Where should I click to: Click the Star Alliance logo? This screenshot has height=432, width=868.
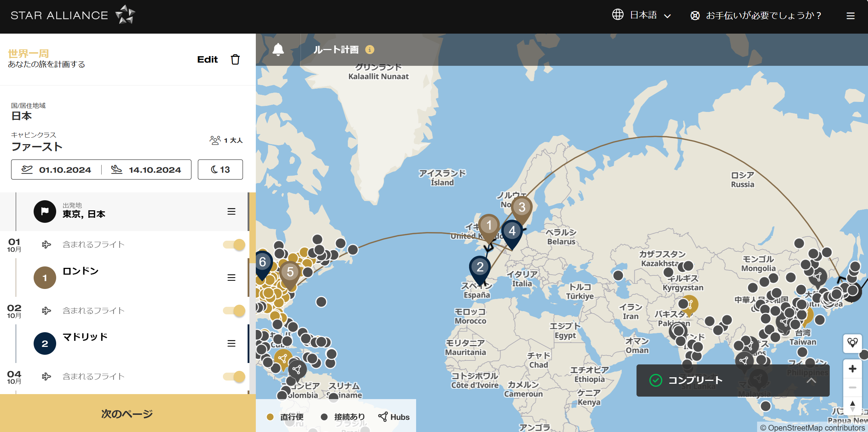73,15
